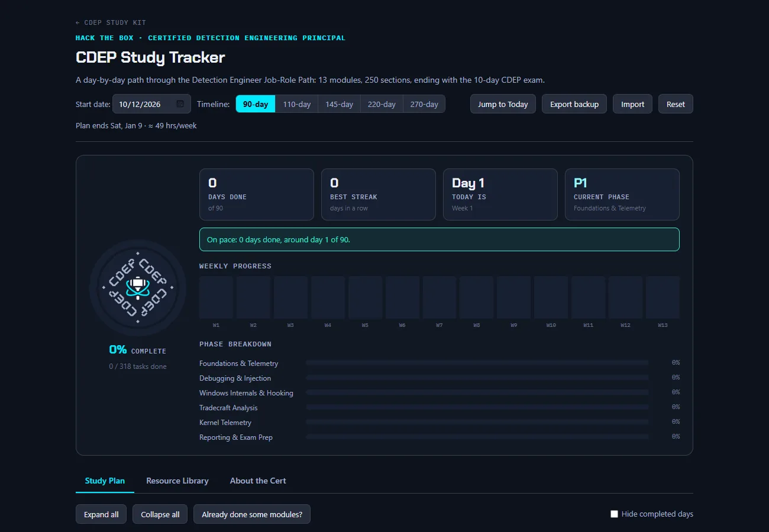
Task: Collapse all study plan days
Action: tap(160, 514)
